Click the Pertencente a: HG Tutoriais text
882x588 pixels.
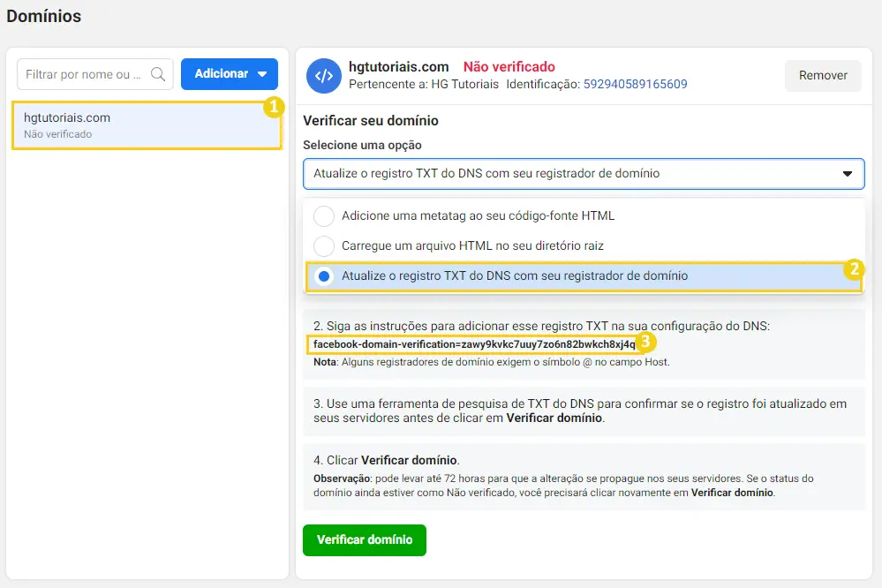pyautogui.click(x=424, y=85)
